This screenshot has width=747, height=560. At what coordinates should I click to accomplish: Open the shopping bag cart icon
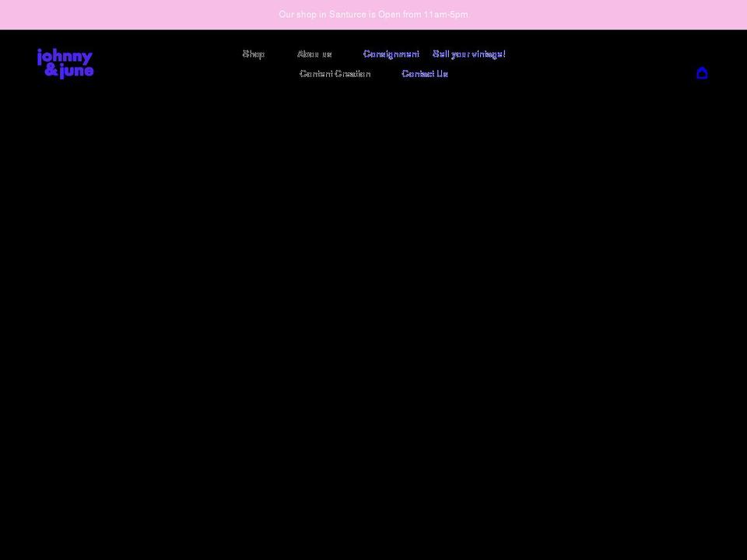pyautogui.click(x=702, y=73)
